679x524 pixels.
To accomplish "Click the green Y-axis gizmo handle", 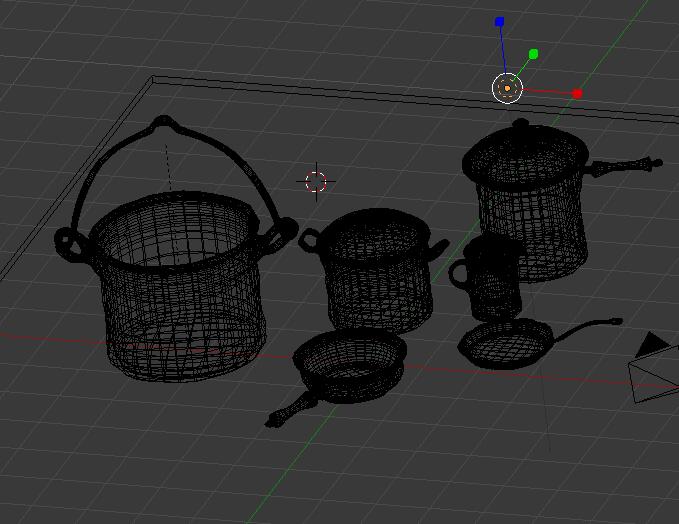I will 534,54.
